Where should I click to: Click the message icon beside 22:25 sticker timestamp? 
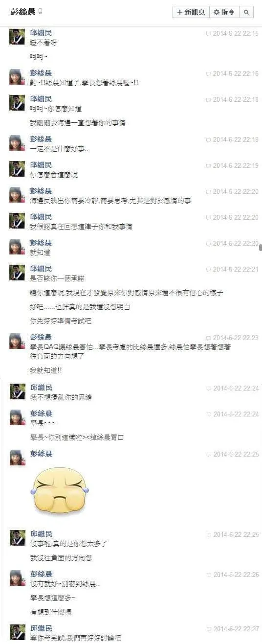(209, 455)
